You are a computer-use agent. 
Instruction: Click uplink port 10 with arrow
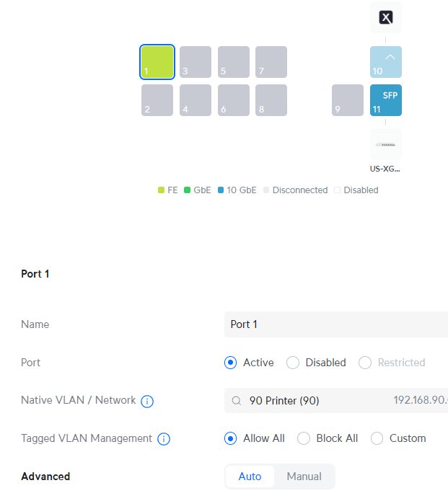tap(386, 62)
